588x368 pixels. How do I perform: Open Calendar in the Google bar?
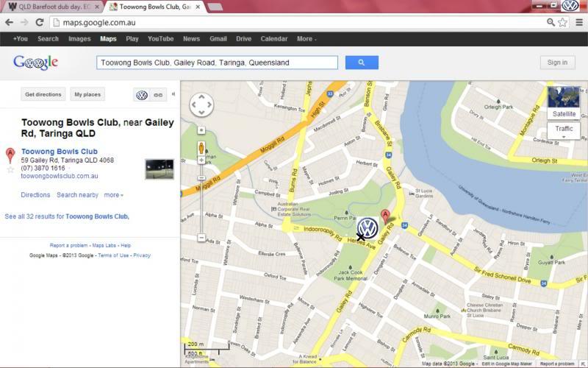click(273, 39)
